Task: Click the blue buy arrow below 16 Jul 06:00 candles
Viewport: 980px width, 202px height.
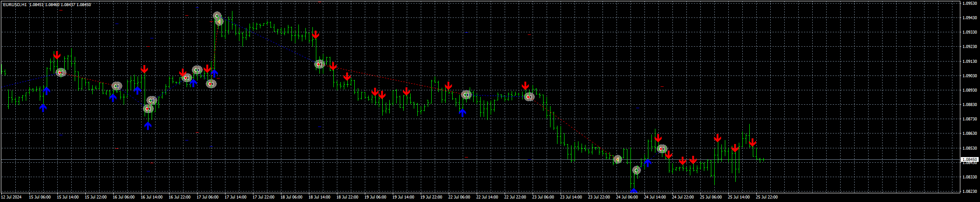Action: [113, 98]
